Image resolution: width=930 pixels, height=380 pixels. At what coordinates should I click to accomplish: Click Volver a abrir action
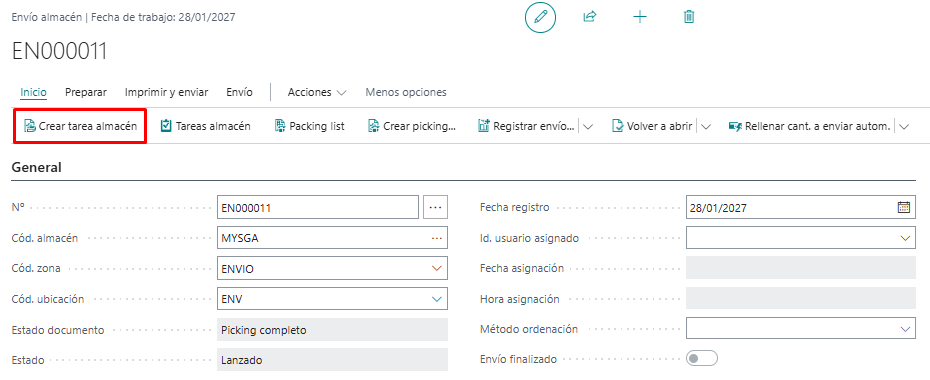652,126
